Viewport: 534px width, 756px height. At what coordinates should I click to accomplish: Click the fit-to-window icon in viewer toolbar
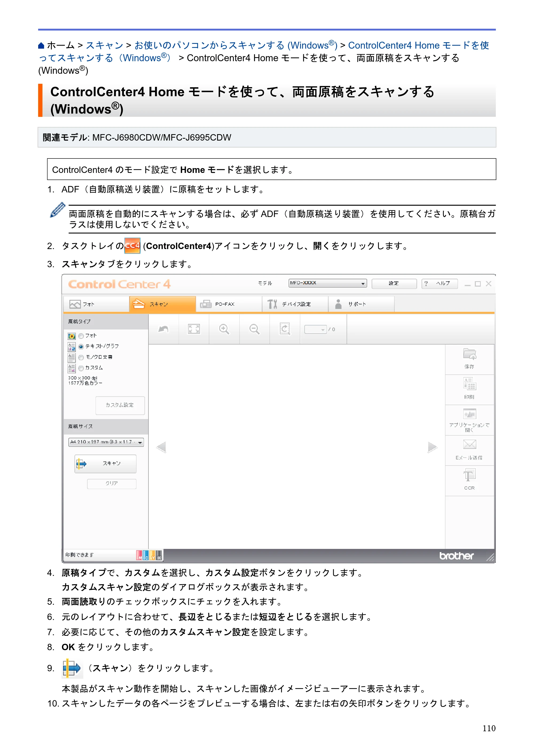click(x=194, y=329)
